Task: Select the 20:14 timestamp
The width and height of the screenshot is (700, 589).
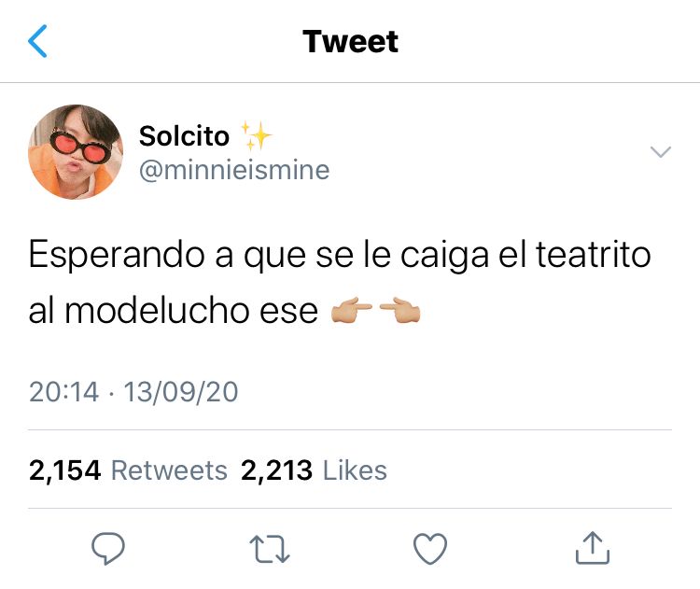Action: [x=63, y=392]
